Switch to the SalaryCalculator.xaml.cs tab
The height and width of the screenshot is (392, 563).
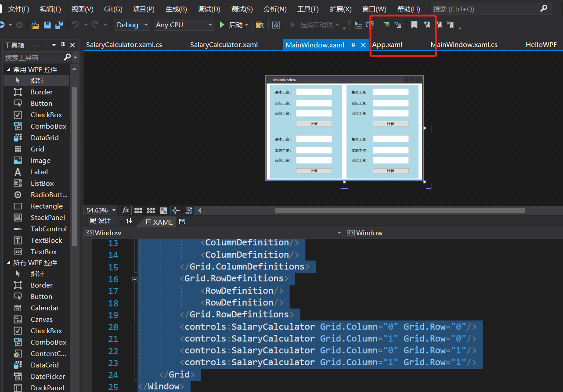(124, 45)
